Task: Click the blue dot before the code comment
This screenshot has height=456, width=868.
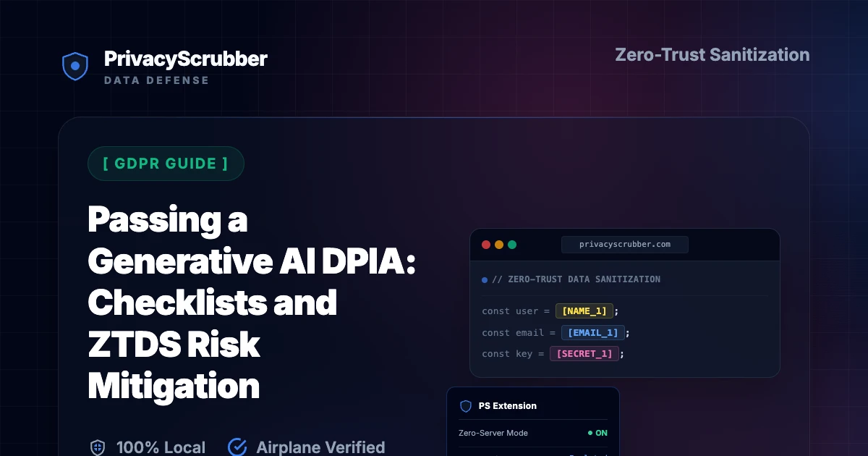Action: [x=485, y=279]
